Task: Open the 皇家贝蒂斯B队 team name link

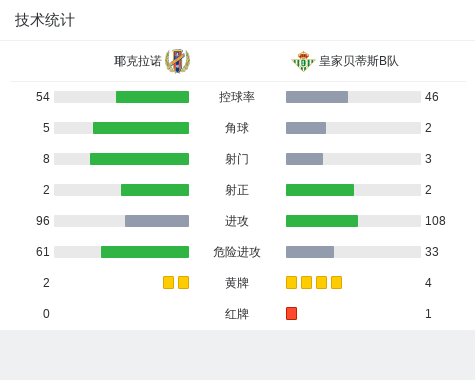Action: pos(359,61)
